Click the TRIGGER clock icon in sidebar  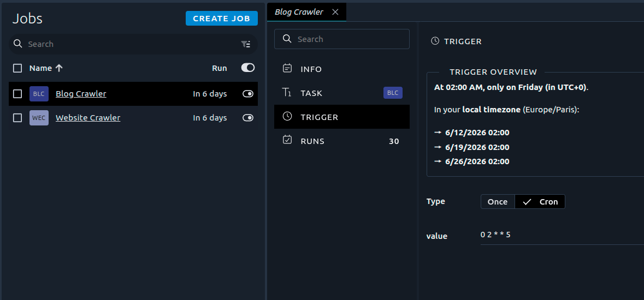[287, 117]
